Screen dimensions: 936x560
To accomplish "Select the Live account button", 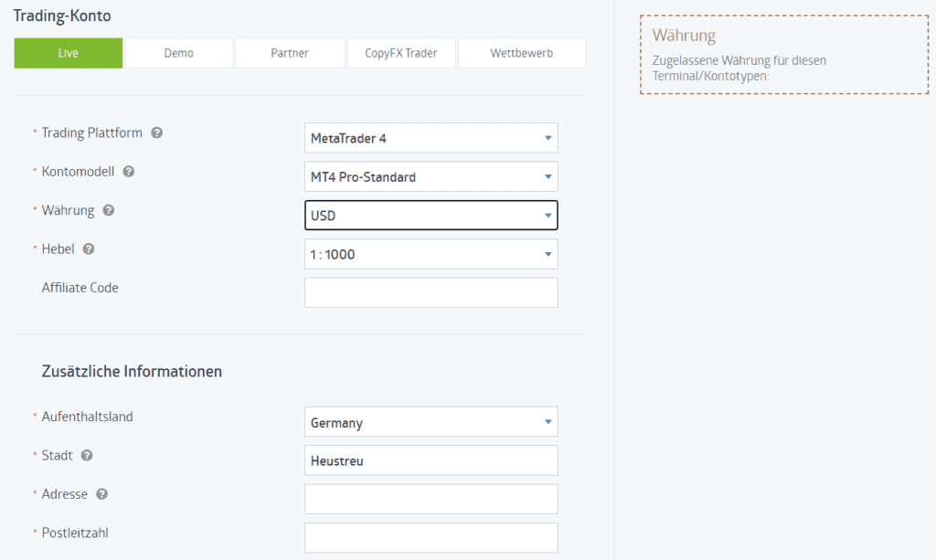I will point(68,53).
